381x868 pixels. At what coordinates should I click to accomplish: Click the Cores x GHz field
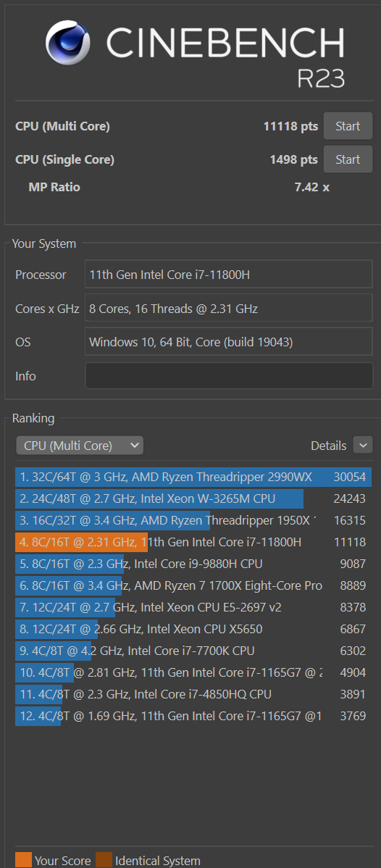[x=229, y=308]
